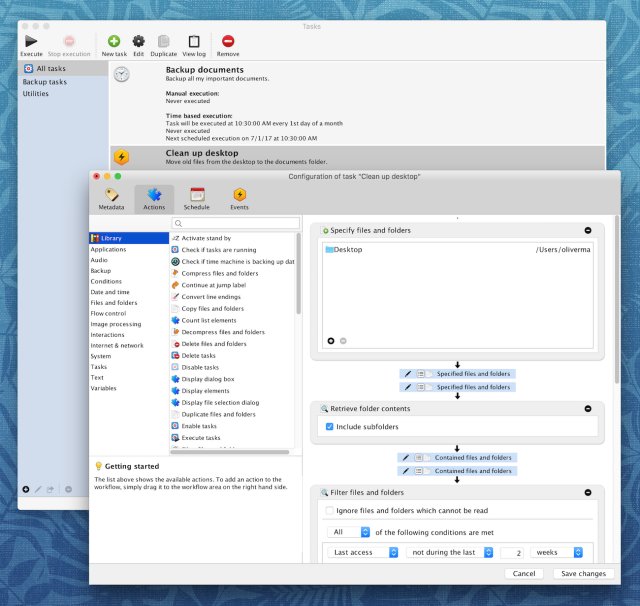Screen dimensions: 640x606
Task: Uncheck the Include subfolders checkbox
Action: [x=330, y=427]
